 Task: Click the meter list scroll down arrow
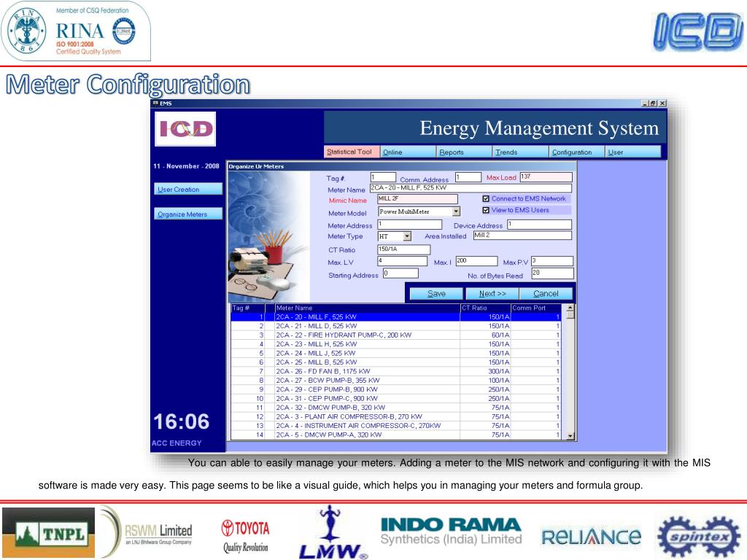coord(570,436)
